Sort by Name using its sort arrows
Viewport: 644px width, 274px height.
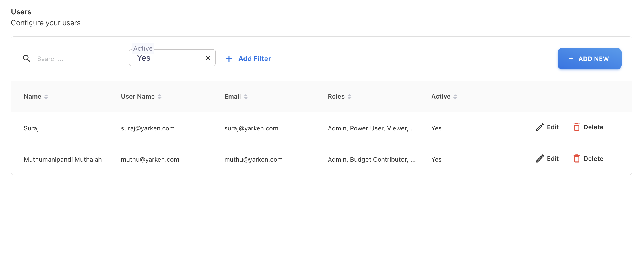click(x=46, y=97)
